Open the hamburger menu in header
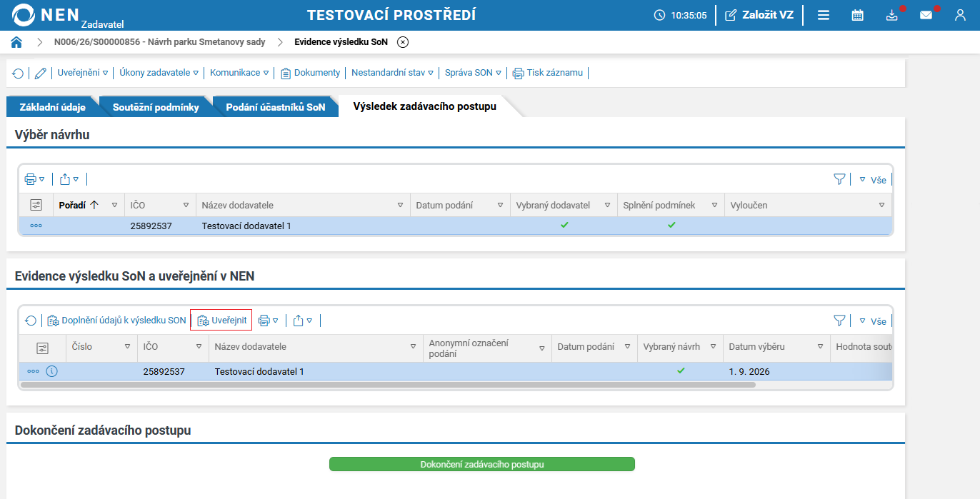Screen dimensions: 980x499 pos(824,15)
